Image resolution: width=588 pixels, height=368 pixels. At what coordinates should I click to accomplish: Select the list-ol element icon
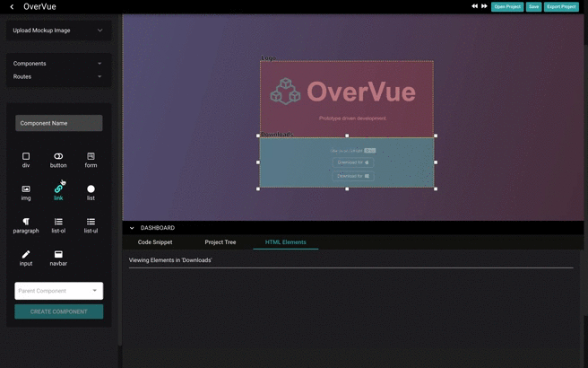(58, 222)
